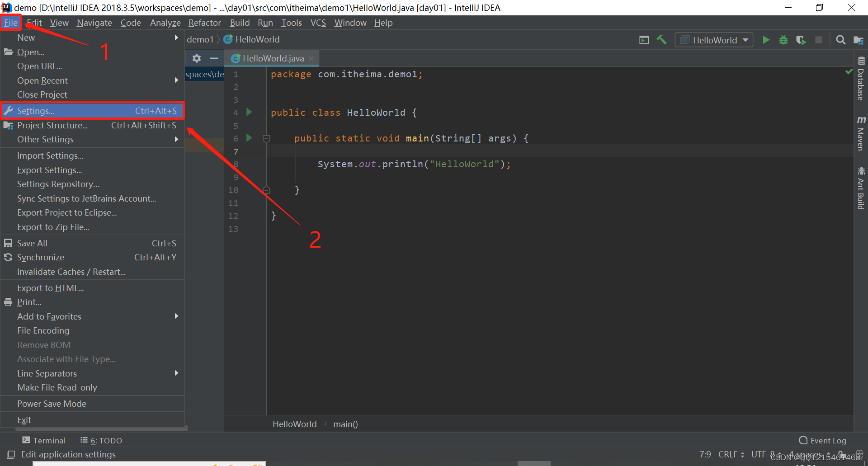Open Search Everywhere magnifier icon
The width and height of the screenshot is (868, 466).
point(840,40)
